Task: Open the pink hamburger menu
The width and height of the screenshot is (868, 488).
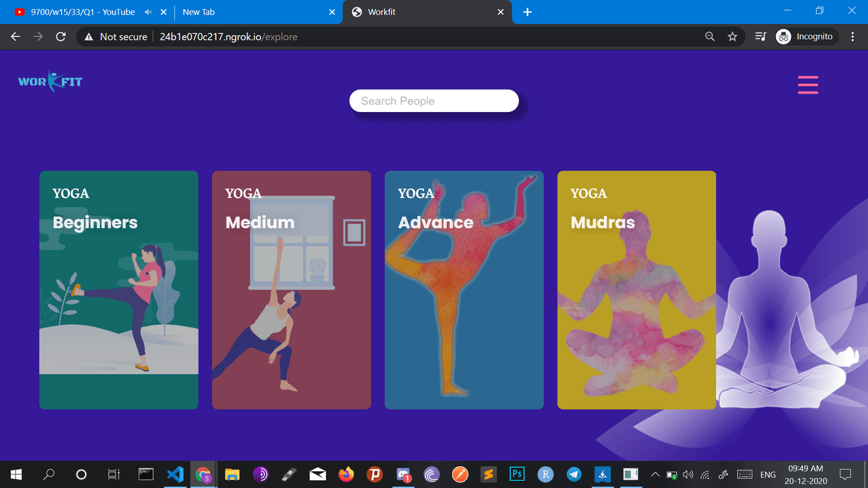Action: (x=808, y=84)
